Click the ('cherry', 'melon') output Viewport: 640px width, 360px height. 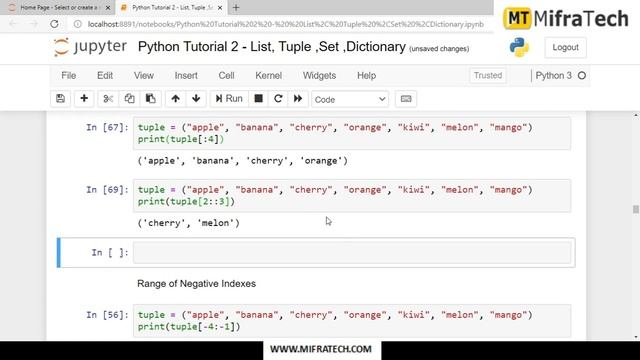pos(189,223)
